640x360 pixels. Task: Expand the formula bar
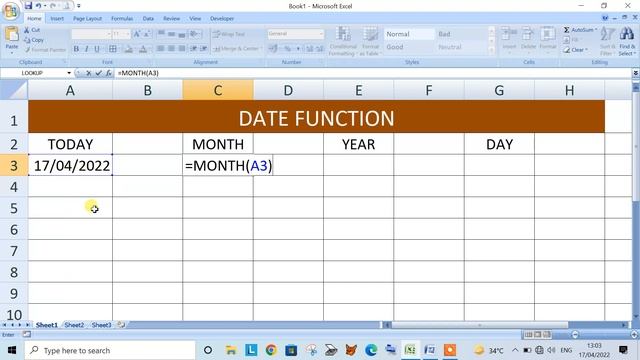636,73
